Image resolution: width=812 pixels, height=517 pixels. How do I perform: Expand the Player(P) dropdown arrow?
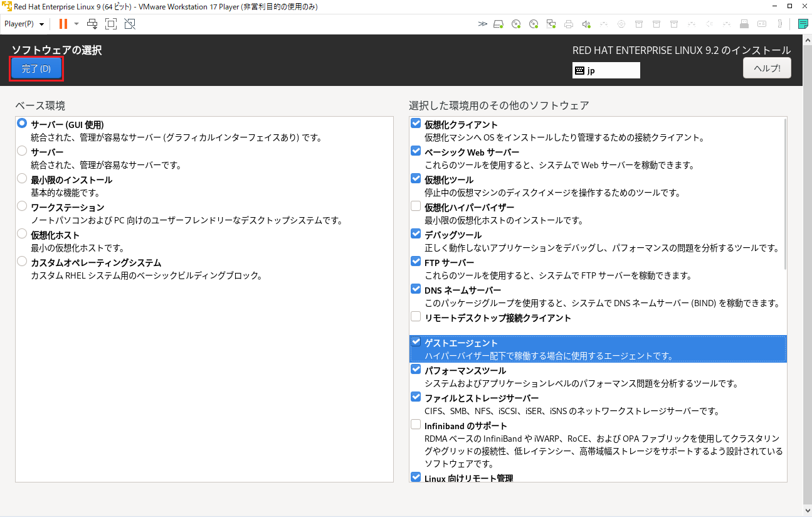[41, 24]
